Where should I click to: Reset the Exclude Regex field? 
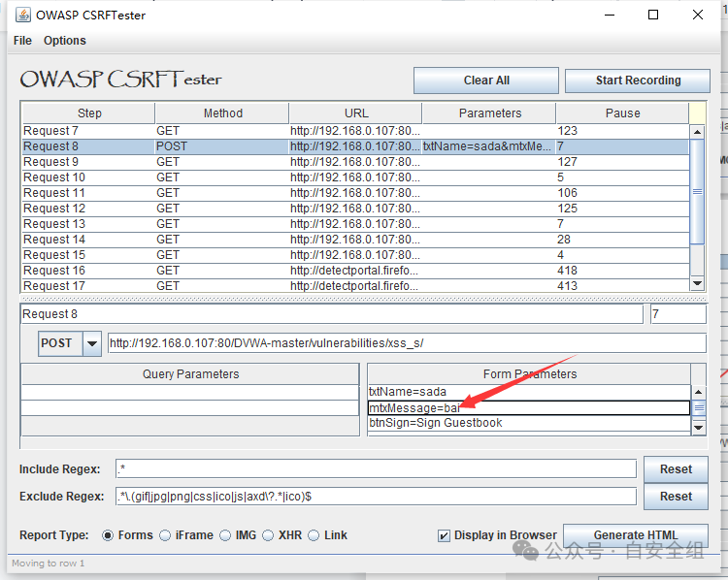676,497
